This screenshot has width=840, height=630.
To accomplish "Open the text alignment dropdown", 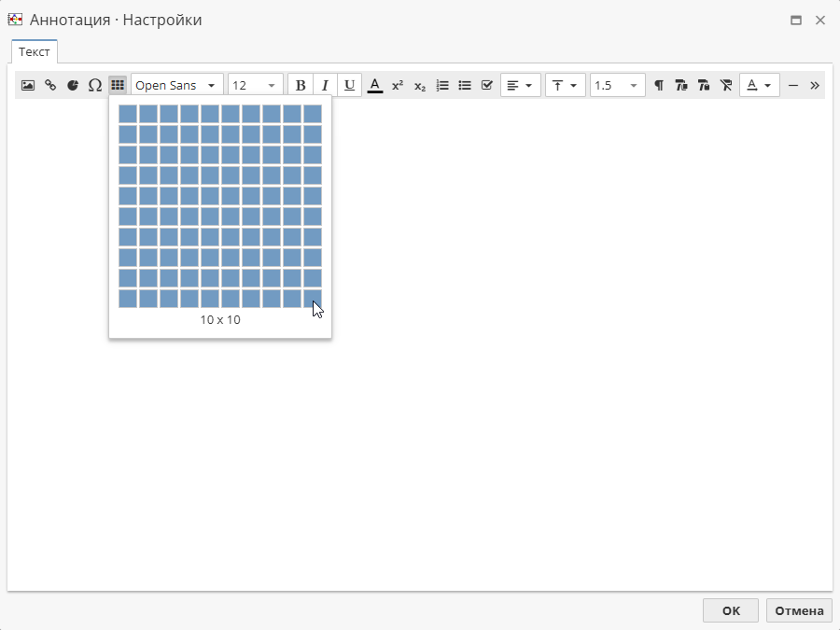I will pos(521,85).
